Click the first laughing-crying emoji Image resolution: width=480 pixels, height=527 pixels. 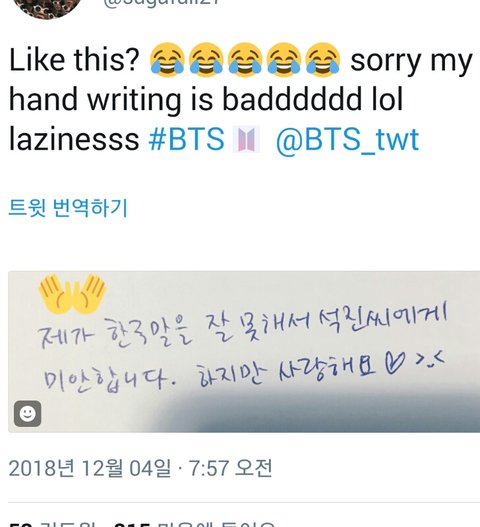167,59
